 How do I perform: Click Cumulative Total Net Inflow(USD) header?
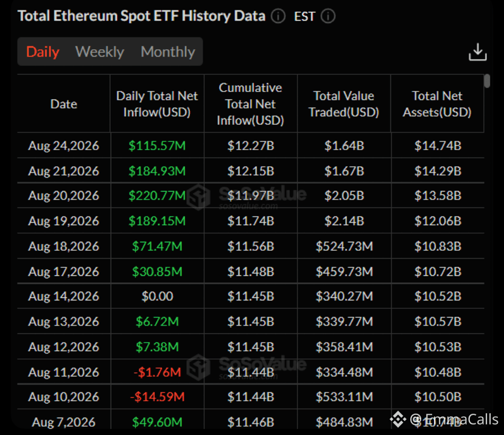coord(250,104)
